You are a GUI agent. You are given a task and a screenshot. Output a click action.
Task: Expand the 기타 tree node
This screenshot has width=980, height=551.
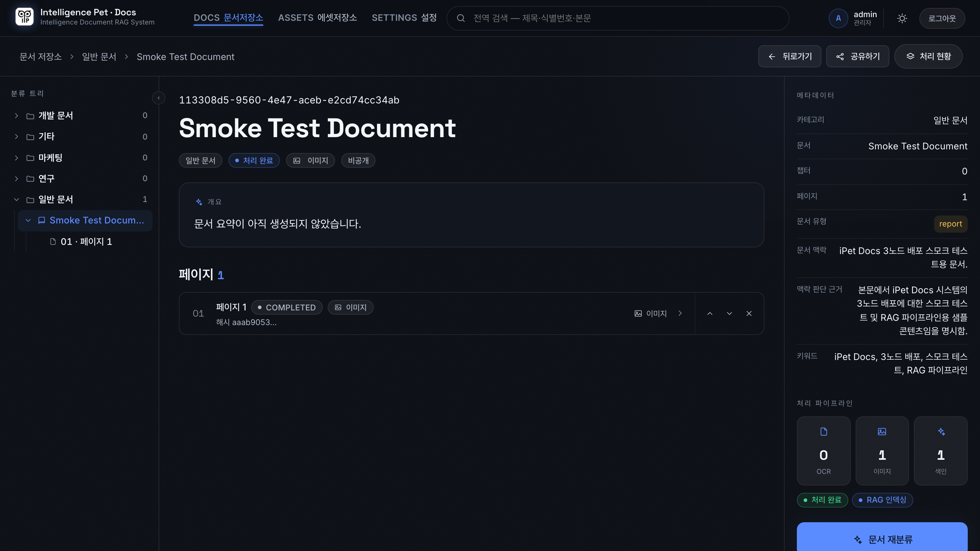(16, 137)
